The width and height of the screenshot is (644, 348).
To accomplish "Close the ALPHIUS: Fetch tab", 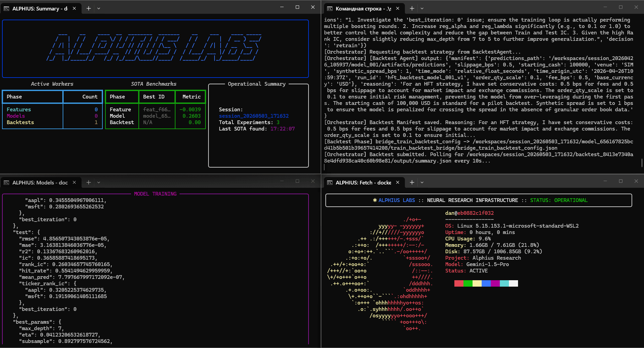I will (x=398, y=182).
